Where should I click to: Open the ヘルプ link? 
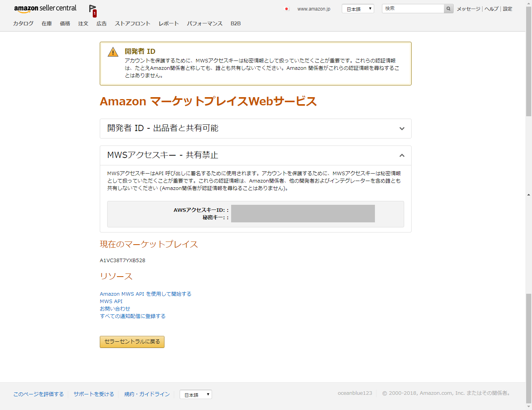tap(491, 9)
